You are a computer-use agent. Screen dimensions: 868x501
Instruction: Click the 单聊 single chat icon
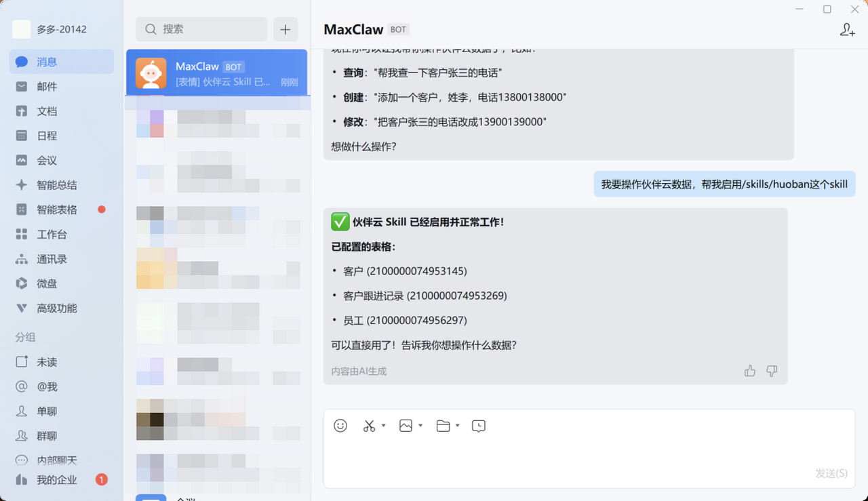pyautogui.click(x=22, y=411)
